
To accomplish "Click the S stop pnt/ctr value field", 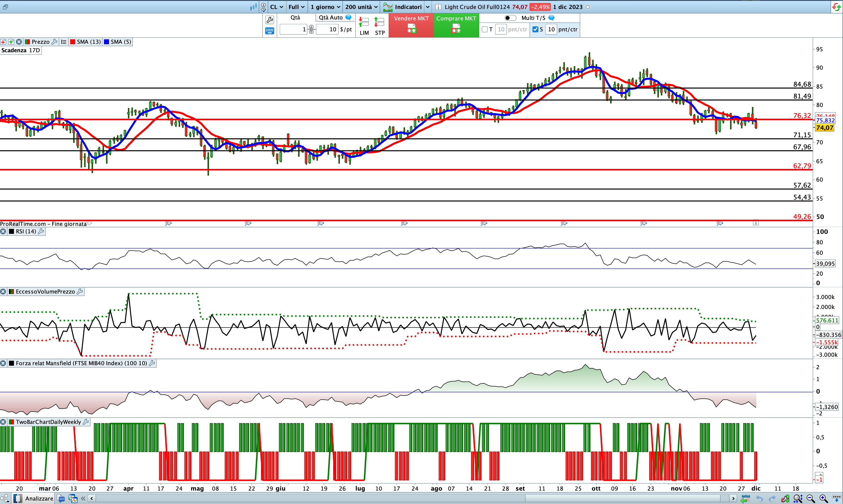I will [x=551, y=30].
